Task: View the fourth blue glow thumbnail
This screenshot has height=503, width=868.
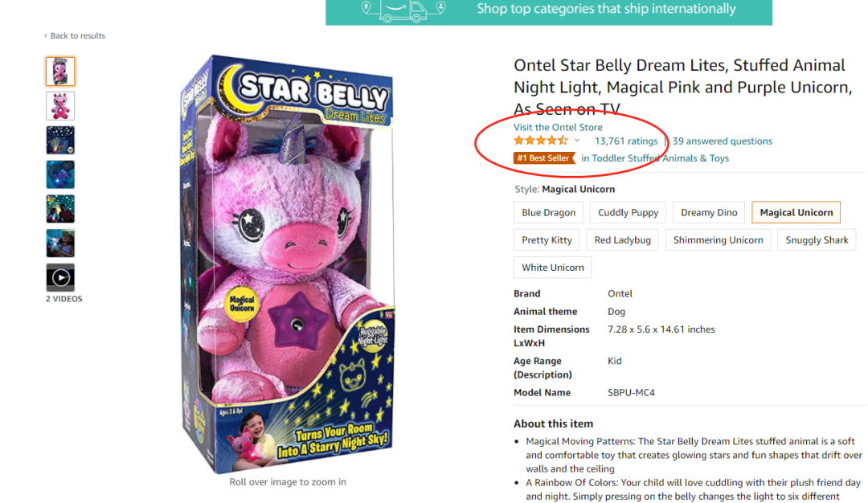Action: [x=60, y=174]
